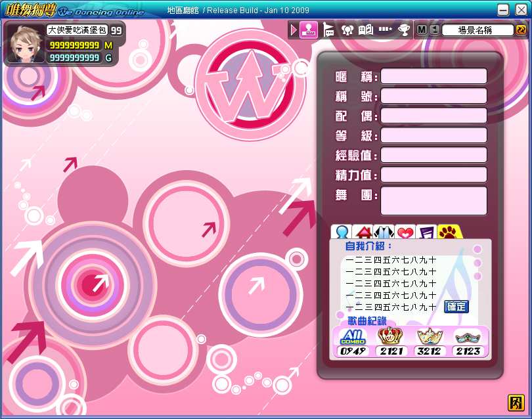Click the 暱稱 nickname field
The height and width of the screenshot is (419, 532).
click(x=433, y=76)
